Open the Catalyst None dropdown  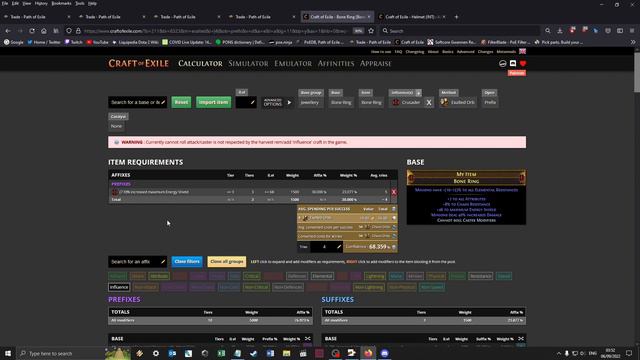coord(116,126)
